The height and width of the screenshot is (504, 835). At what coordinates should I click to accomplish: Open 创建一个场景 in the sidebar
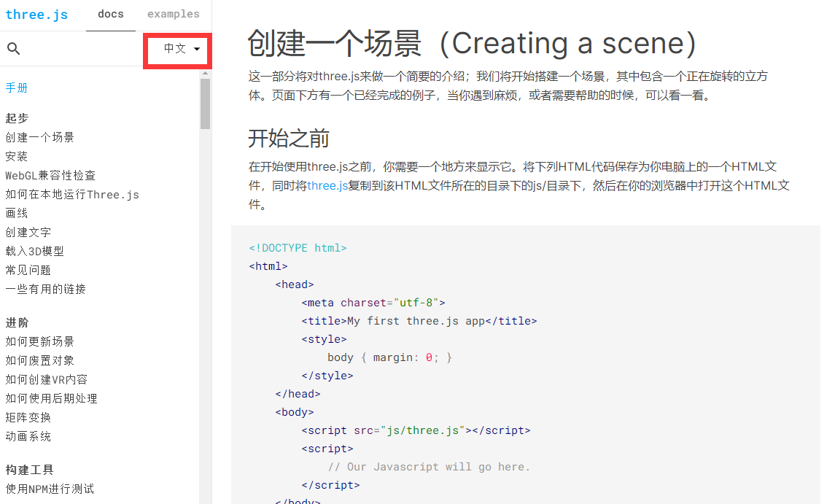click(39, 137)
